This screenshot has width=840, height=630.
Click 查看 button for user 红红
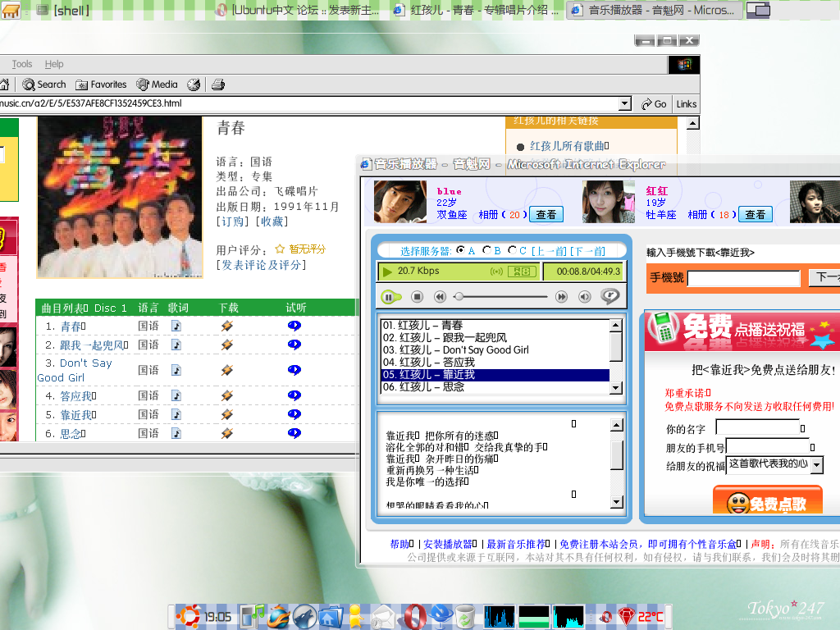(x=756, y=214)
